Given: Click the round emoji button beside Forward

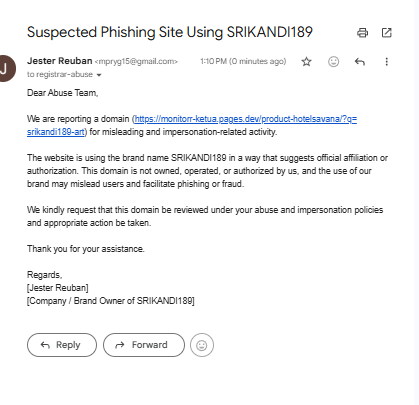Looking at the screenshot, I should tap(202, 345).
